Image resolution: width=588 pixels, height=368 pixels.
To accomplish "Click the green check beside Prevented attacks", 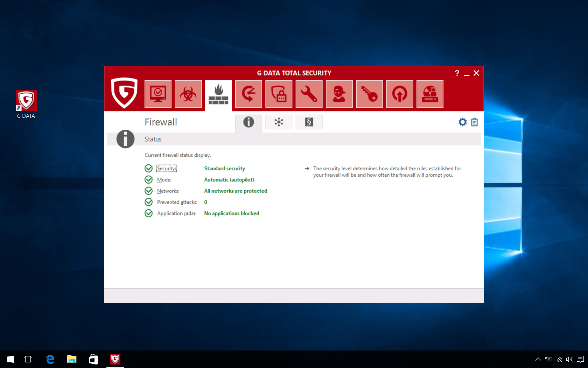I will click(x=148, y=202).
